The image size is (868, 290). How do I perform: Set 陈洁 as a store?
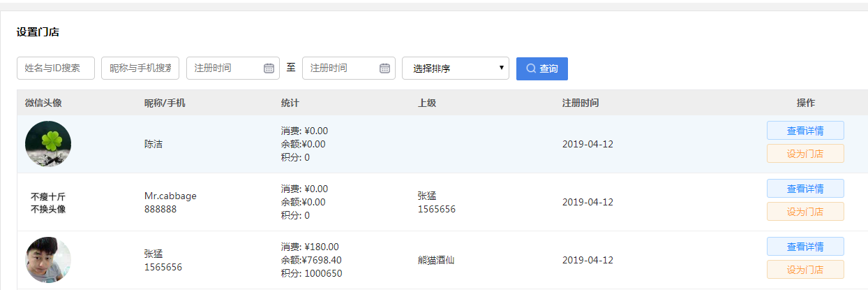pos(805,154)
